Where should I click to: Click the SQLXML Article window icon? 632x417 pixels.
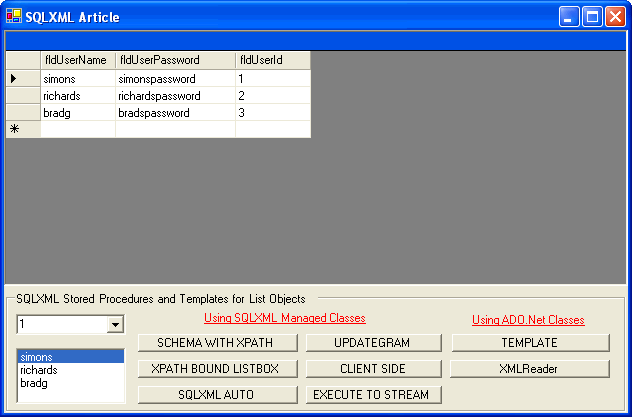(14, 16)
